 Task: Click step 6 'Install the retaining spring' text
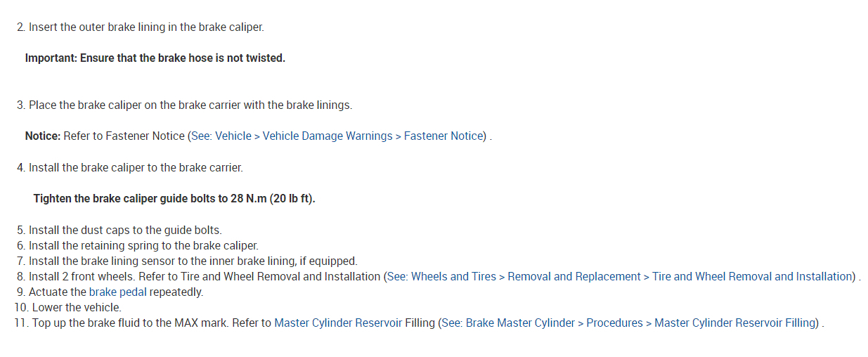143,245
